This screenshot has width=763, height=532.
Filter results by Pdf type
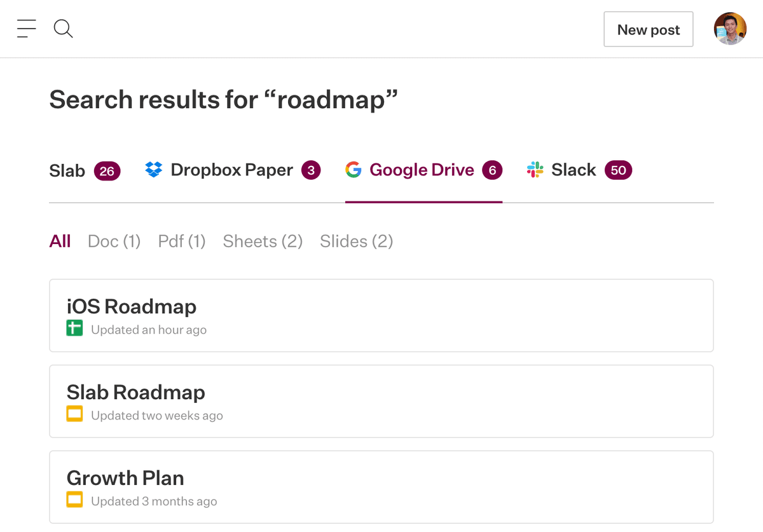coord(182,242)
